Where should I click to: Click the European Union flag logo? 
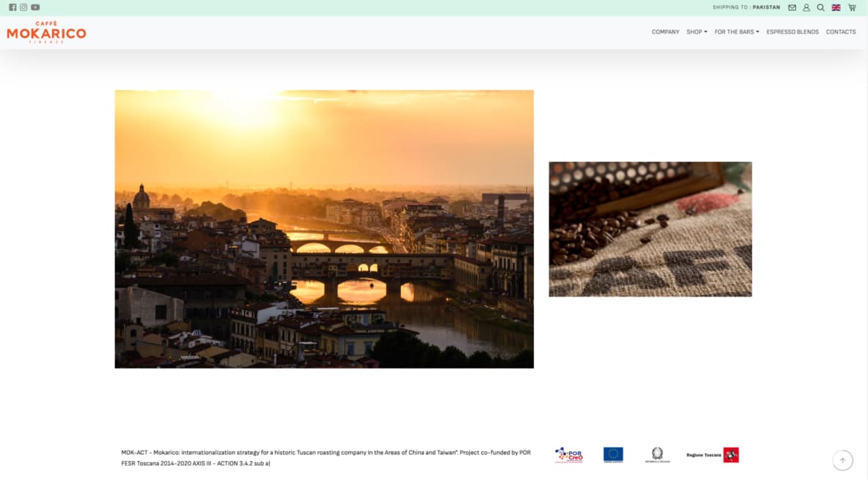click(x=613, y=454)
